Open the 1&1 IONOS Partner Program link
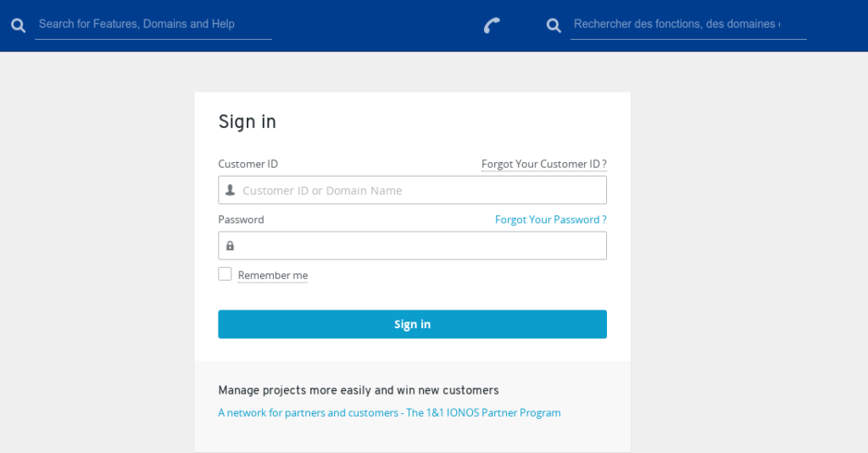The height and width of the screenshot is (453, 868). pyautogui.click(x=389, y=413)
